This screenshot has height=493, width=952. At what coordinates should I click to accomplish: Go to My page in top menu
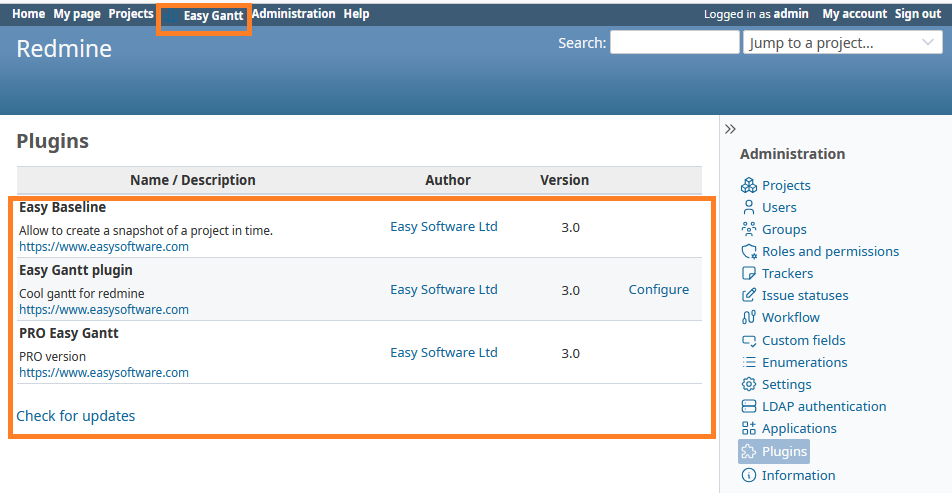pos(77,14)
